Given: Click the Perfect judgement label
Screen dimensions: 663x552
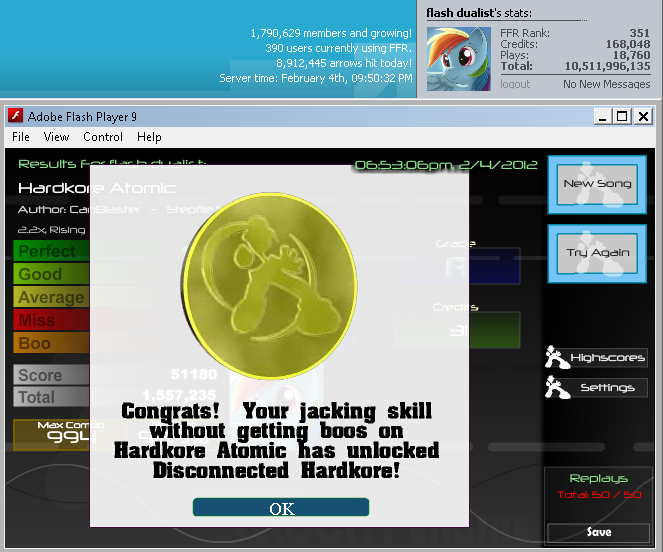Looking at the screenshot, I should [47, 251].
